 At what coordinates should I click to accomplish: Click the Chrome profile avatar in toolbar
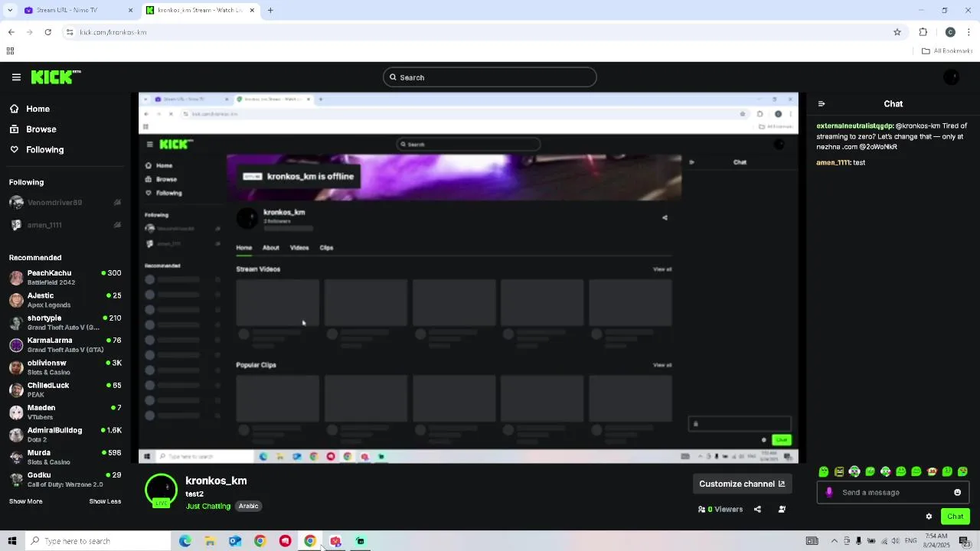950,32
